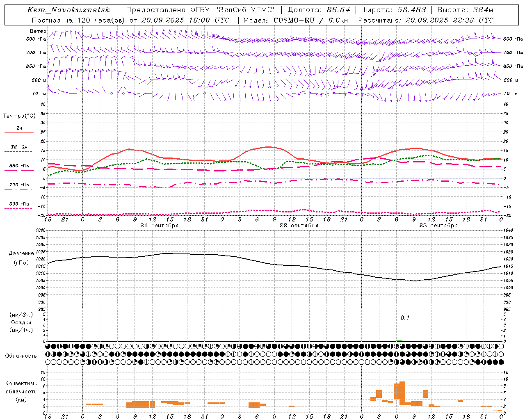Click the Ветер wind panel label
Screen dimensions: 525x420
point(38,31)
